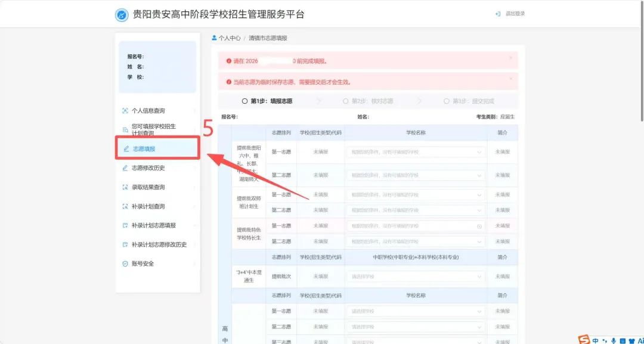Click the person icon in the breadcrumb
This screenshot has height=344, width=644.
(x=214, y=38)
